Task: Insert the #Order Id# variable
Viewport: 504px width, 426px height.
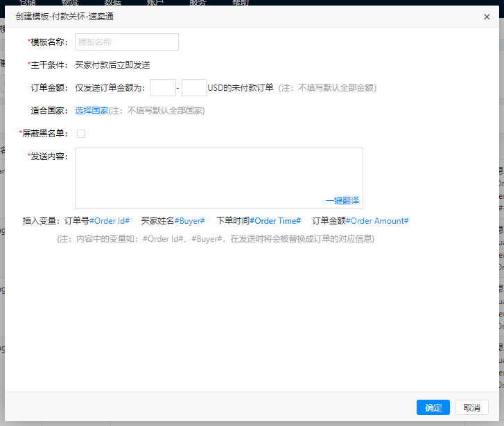Action: [x=110, y=221]
